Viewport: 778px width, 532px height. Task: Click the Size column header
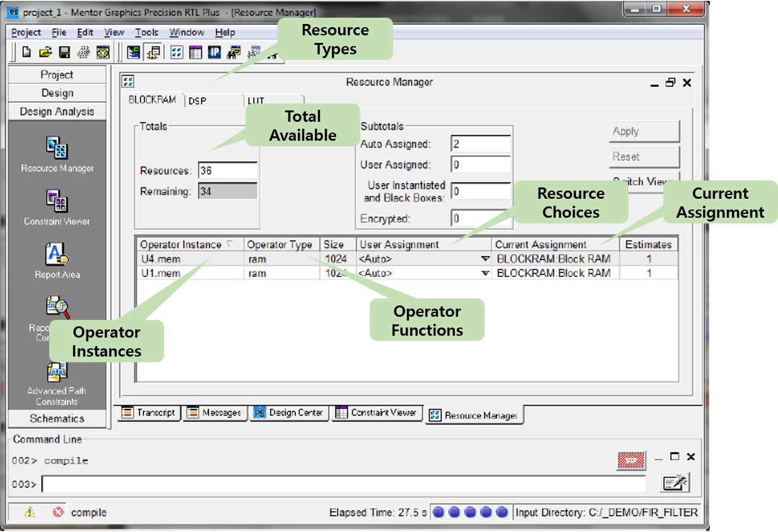[x=338, y=245]
